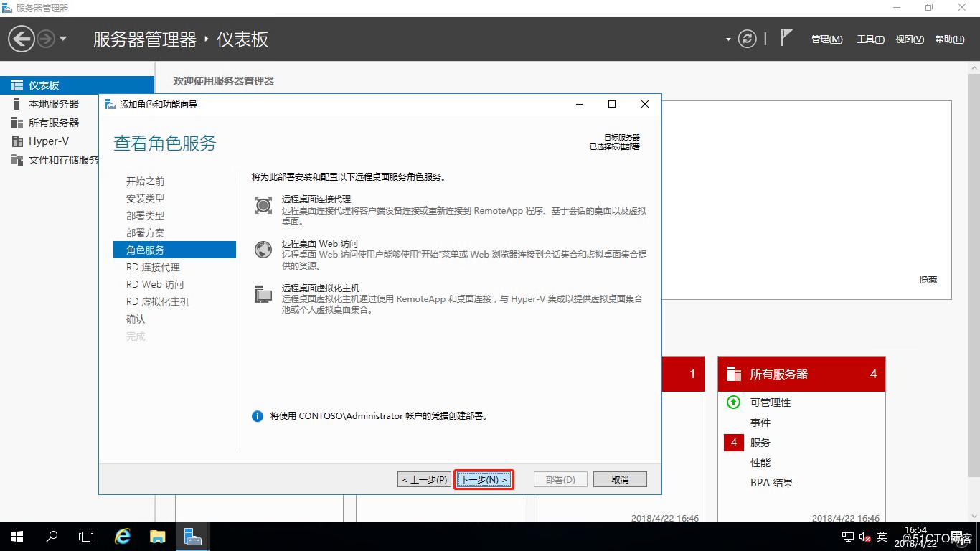980x551 pixels.
Task: Click the 远程桌面连接代理 role icon
Action: pos(263,206)
